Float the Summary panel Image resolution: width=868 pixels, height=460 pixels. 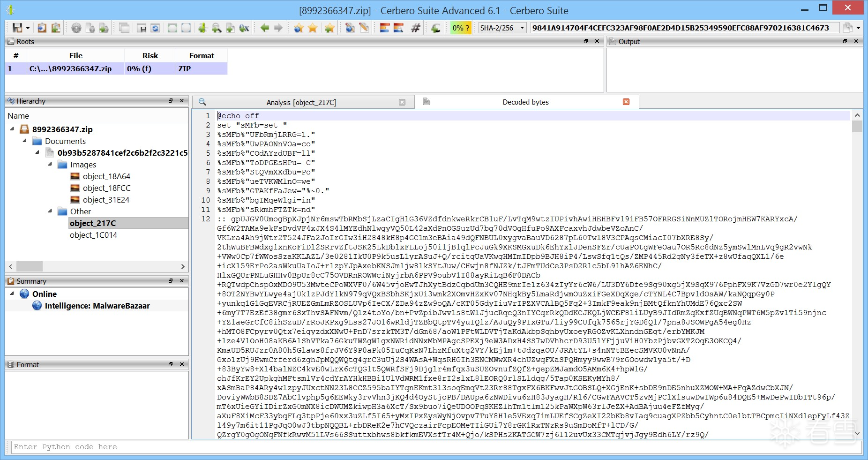coord(171,280)
